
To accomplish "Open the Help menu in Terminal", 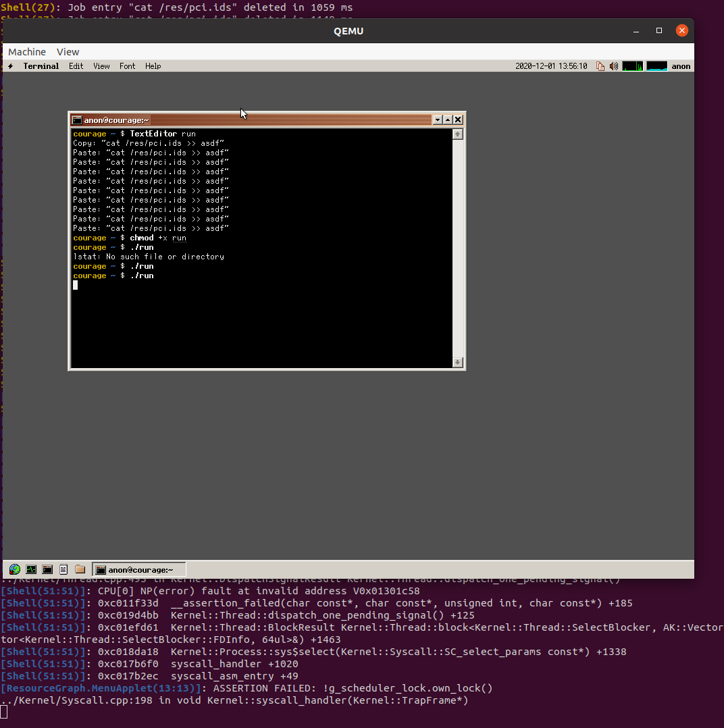I will pyautogui.click(x=153, y=66).
